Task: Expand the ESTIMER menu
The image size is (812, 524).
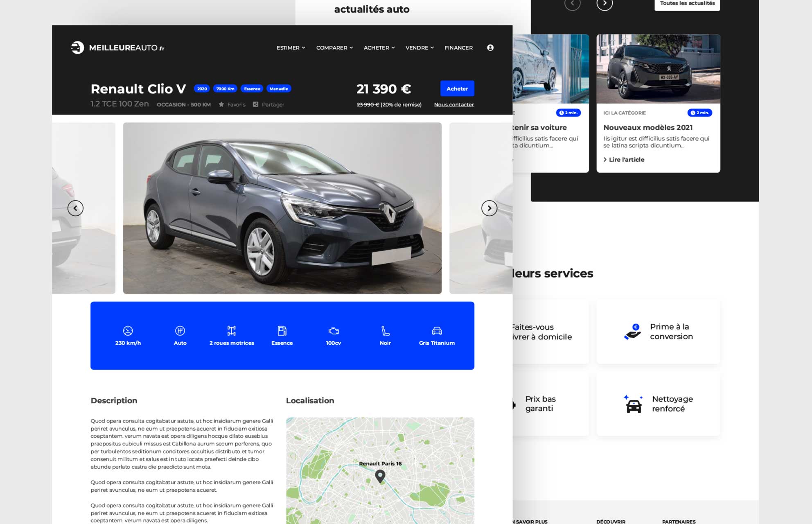Action: coord(291,47)
